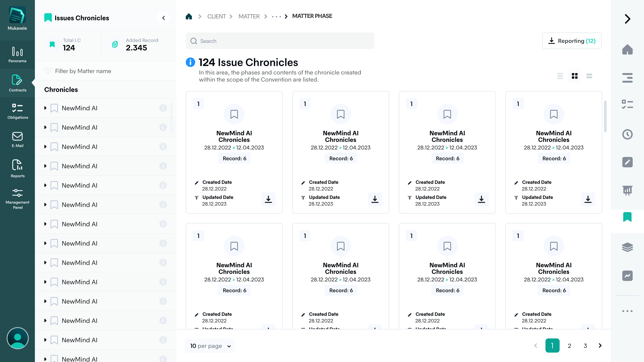
Task: Collapse the Issues Chronicles panel
Action: [x=164, y=18]
